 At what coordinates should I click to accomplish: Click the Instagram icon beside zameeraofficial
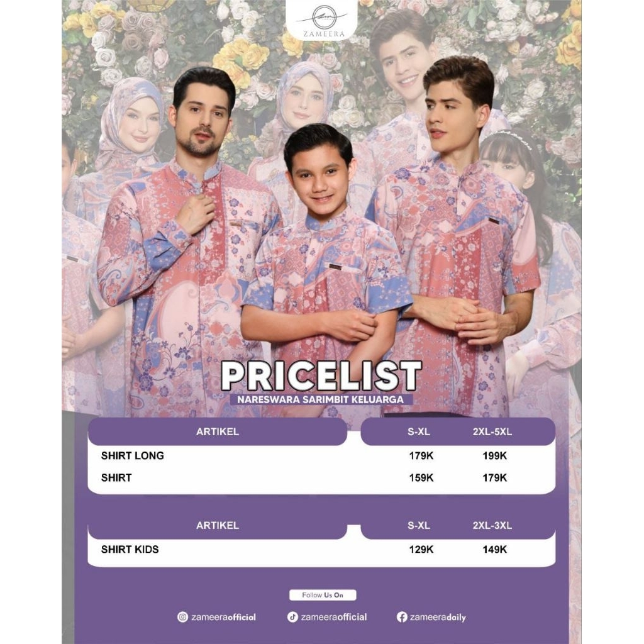182,617
